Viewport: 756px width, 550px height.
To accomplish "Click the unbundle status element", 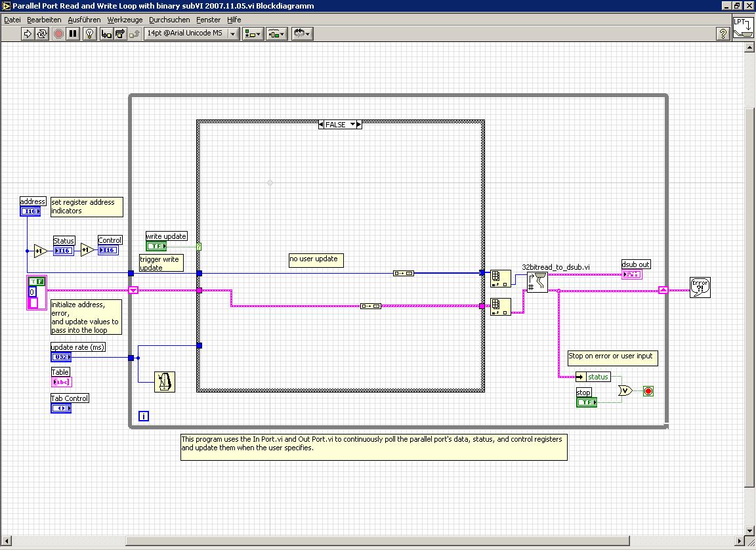I will [593, 377].
